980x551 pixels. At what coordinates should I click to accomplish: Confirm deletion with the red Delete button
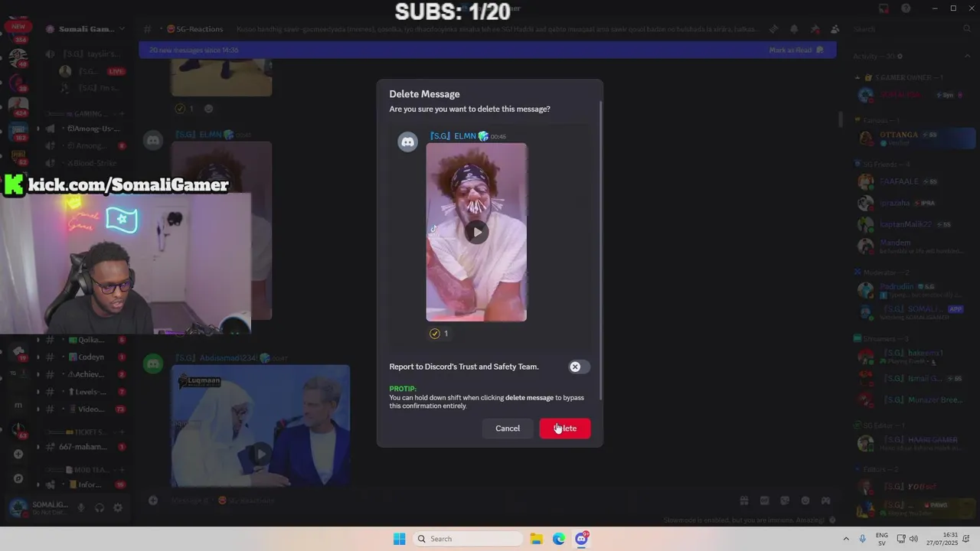pyautogui.click(x=565, y=429)
